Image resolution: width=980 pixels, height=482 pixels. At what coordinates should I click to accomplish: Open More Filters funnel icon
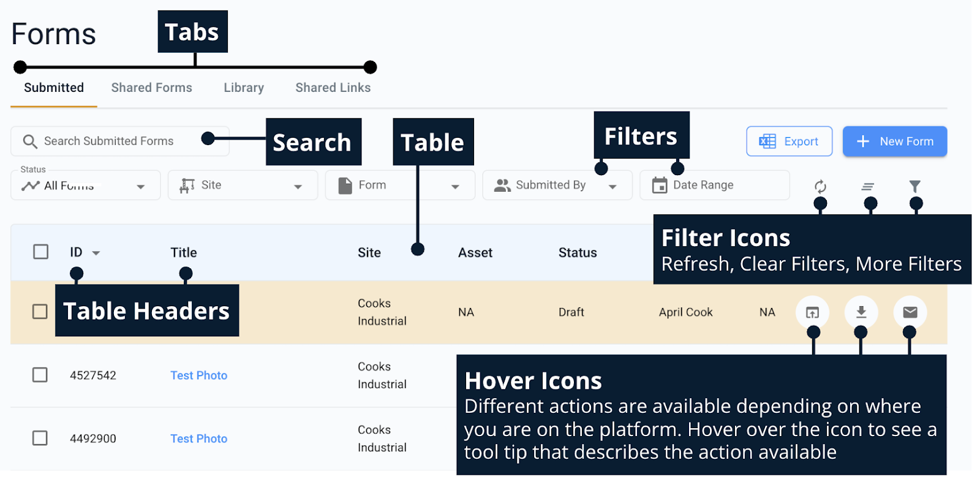coord(914,186)
